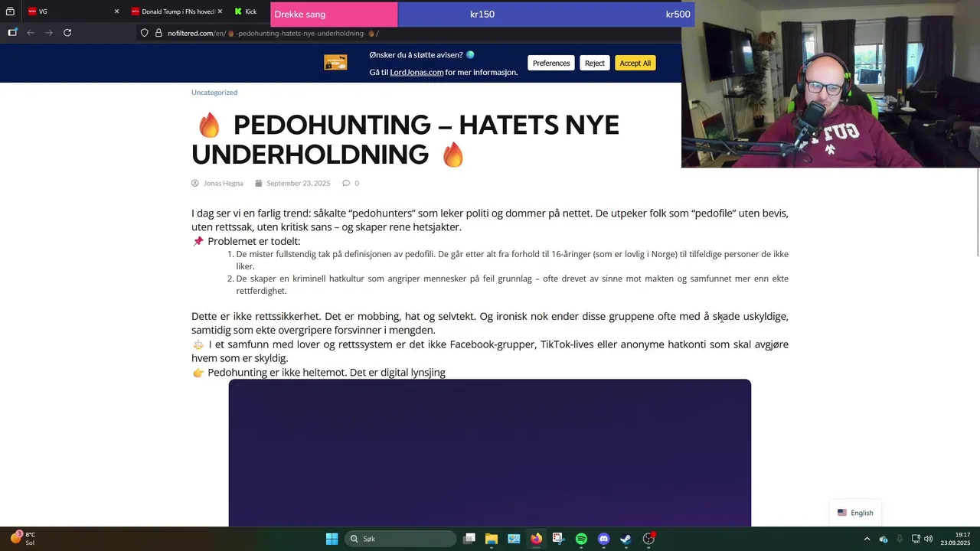Open the Donald Trump i FNs tab
Screen dimensions: 980x551
(176, 11)
